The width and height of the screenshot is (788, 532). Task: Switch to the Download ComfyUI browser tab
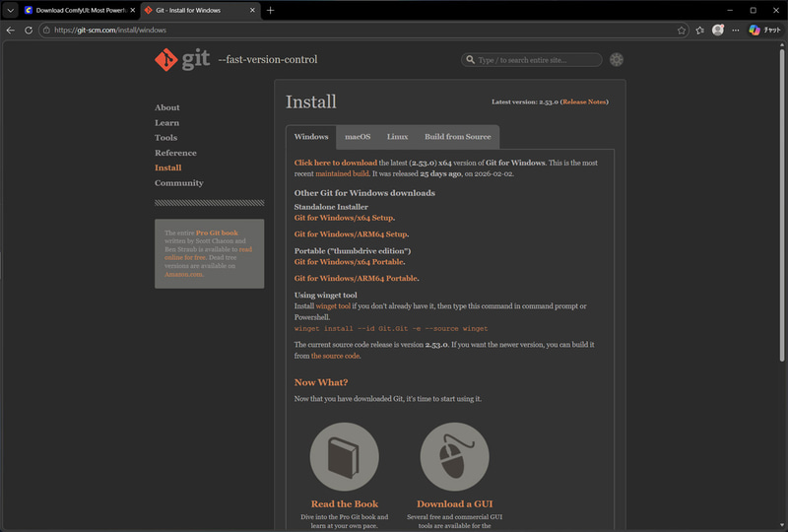(x=79, y=10)
